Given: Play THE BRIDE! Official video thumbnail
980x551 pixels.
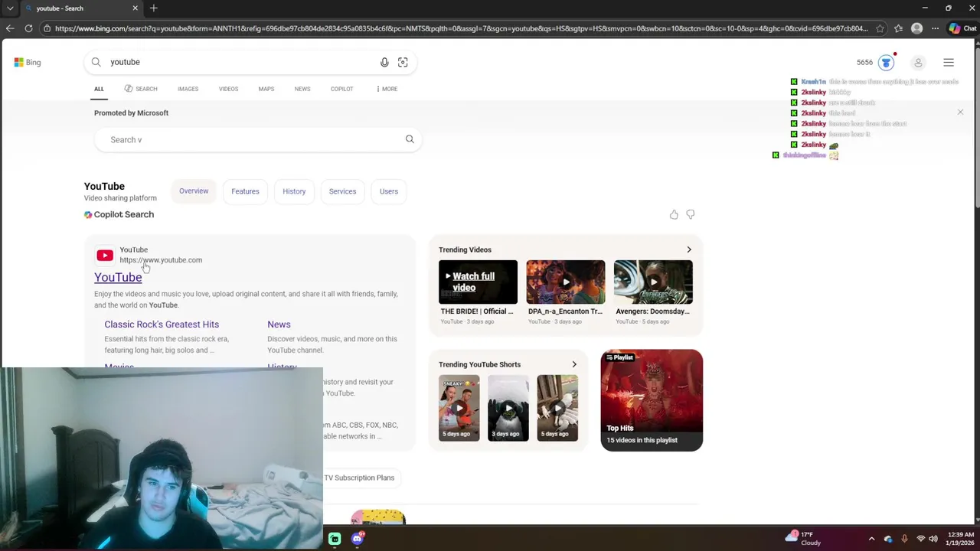Looking at the screenshot, I should (478, 282).
